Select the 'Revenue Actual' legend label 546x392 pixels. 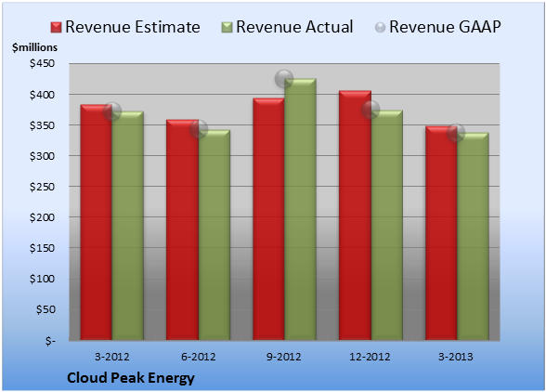click(294, 27)
